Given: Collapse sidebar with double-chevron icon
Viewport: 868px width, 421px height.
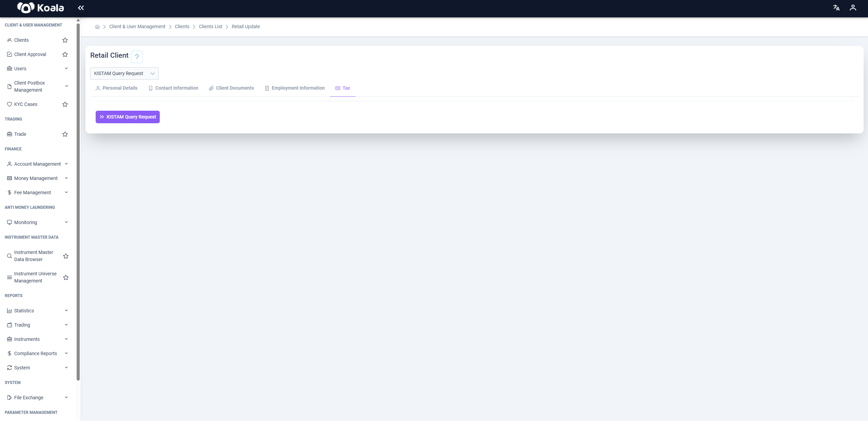Looking at the screenshot, I should point(81,8).
